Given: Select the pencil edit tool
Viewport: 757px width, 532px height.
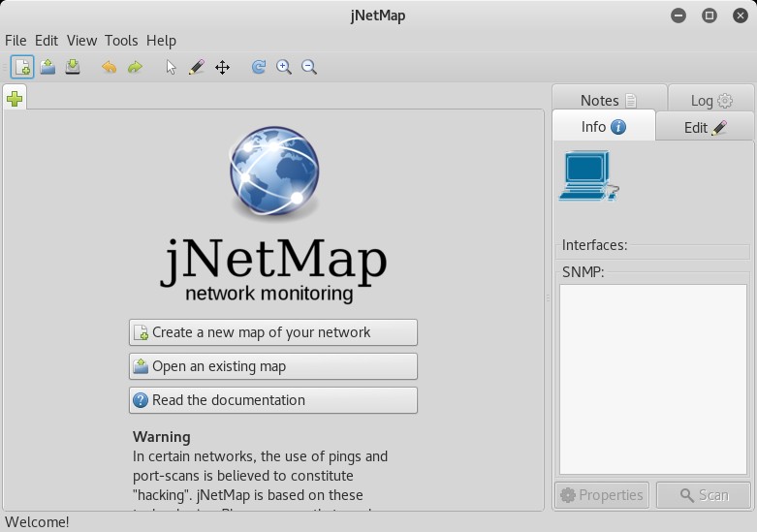Looking at the screenshot, I should tap(197, 67).
